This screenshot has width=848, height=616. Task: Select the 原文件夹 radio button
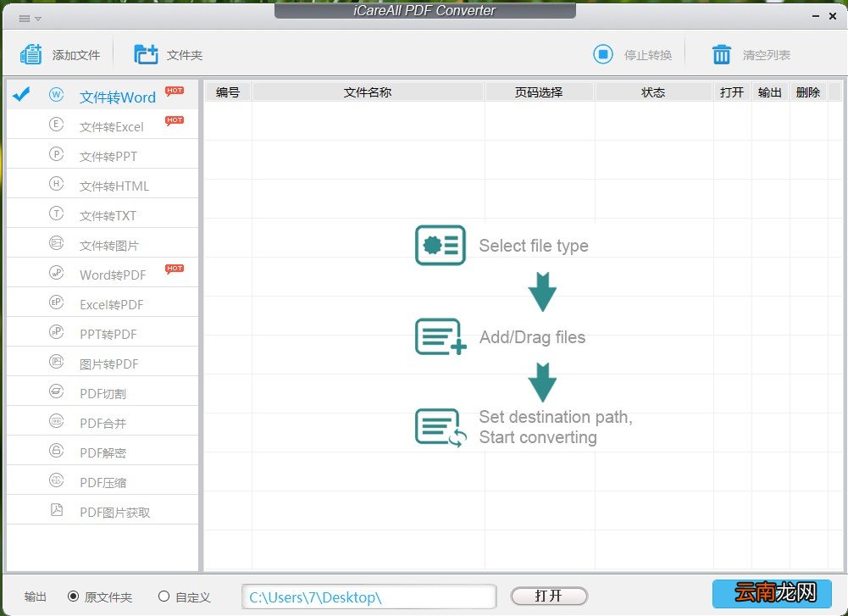point(73,596)
